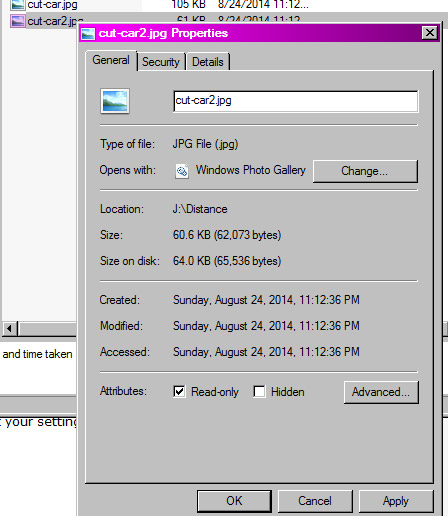Viewport: 448px width, 516px height.
Task: Switch to the Security tab
Action: pos(161,62)
